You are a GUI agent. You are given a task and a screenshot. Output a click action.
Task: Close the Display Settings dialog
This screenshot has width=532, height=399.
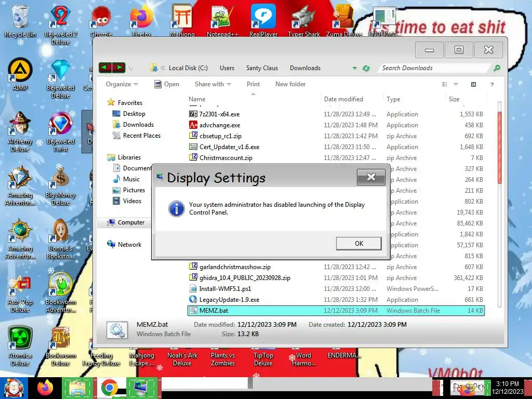(x=371, y=177)
